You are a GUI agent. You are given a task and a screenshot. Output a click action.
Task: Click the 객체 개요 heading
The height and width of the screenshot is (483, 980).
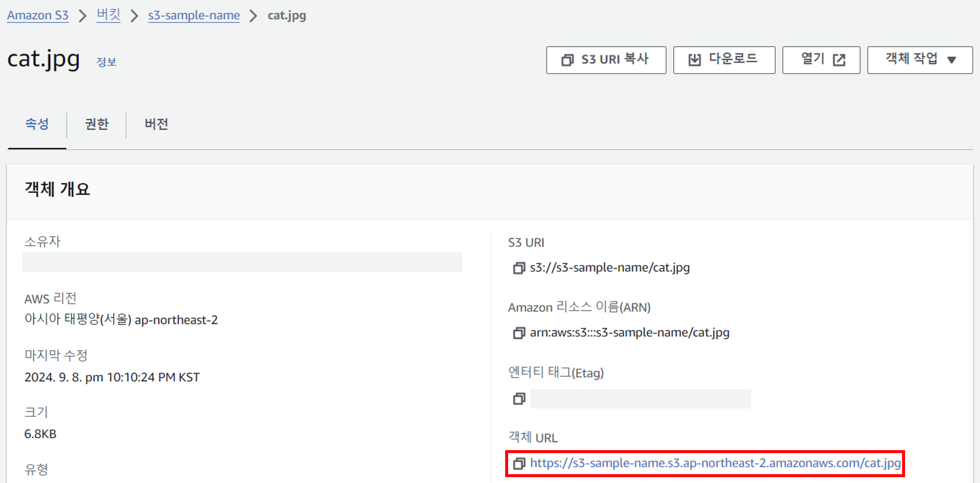[57, 189]
